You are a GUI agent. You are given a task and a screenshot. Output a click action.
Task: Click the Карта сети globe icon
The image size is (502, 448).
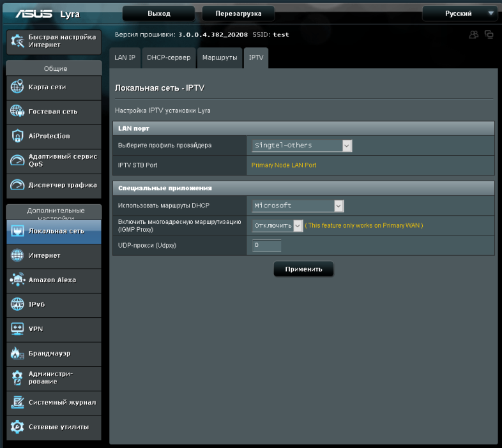[17, 86]
